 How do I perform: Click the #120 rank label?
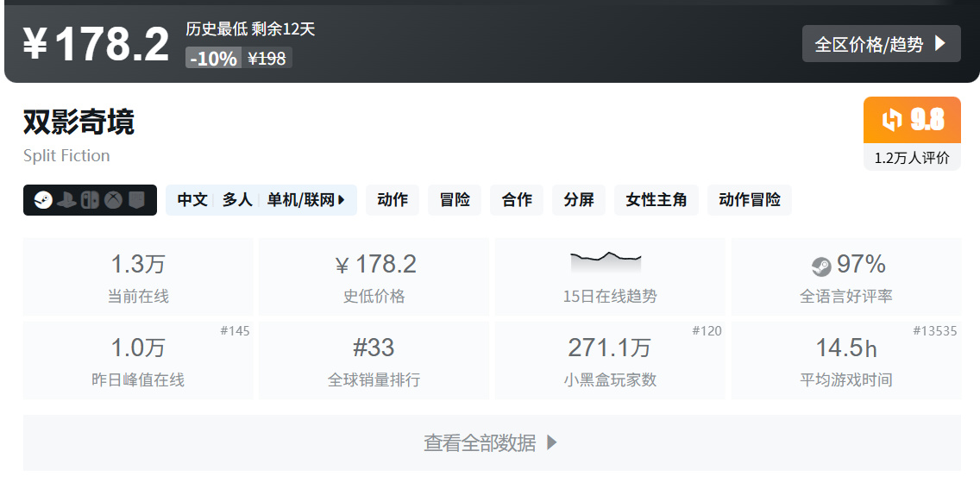(707, 331)
